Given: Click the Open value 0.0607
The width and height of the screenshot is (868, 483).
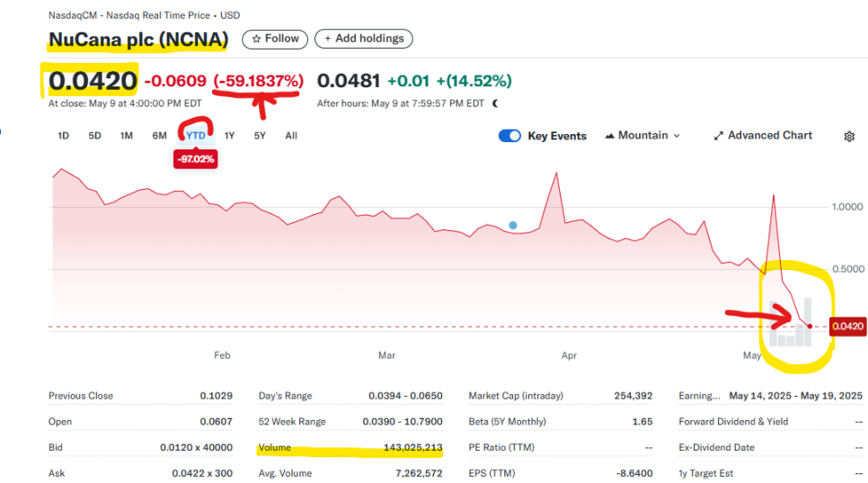Looking at the screenshot, I should click(216, 422).
